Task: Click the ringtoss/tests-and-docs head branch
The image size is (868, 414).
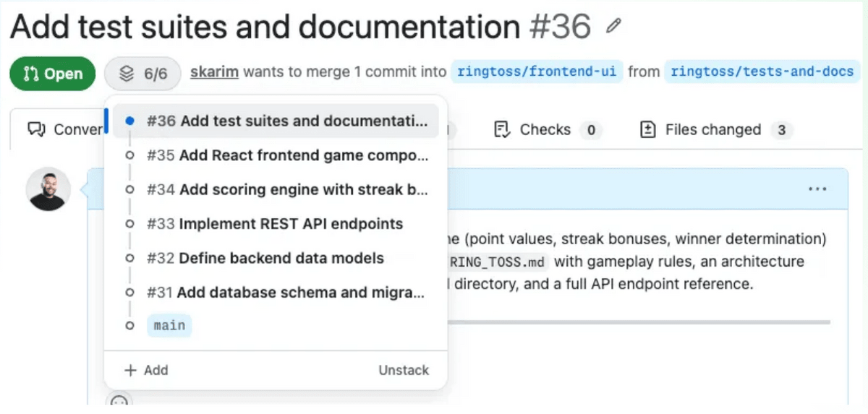Action: [762, 72]
